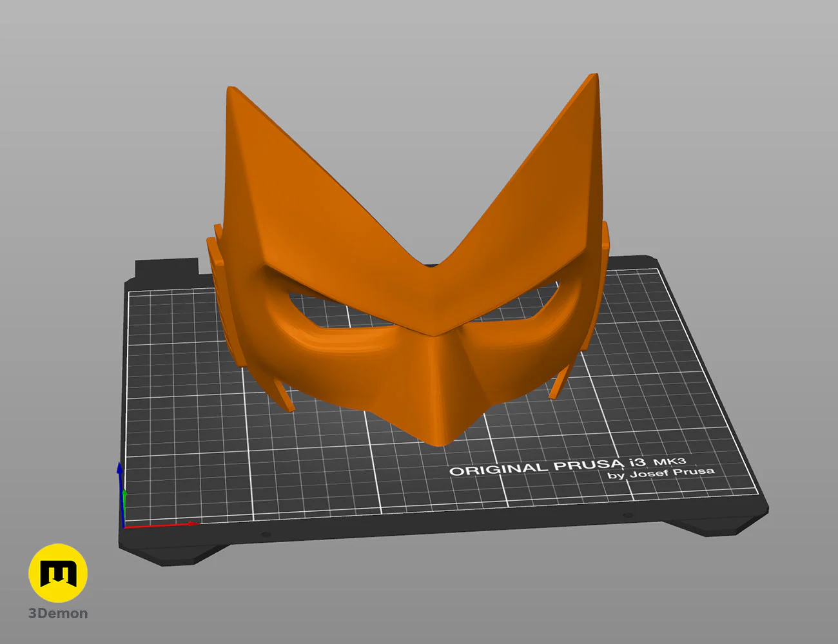Click the ORIGINAL PRUSA i3 MK3 bed text
The height and width of the screenshot is (644, 838).
point(567,466)
